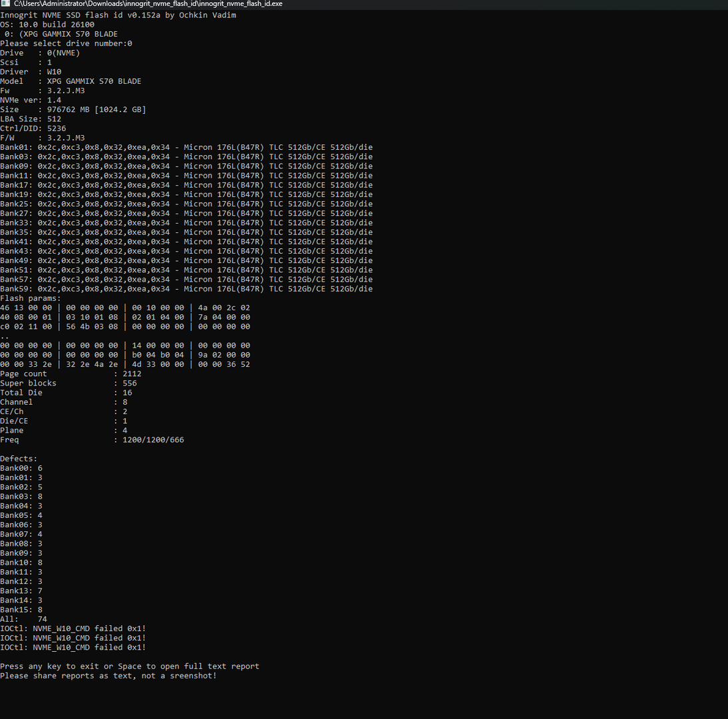Click the 'LBA Size: 512' line

point(31,119)
